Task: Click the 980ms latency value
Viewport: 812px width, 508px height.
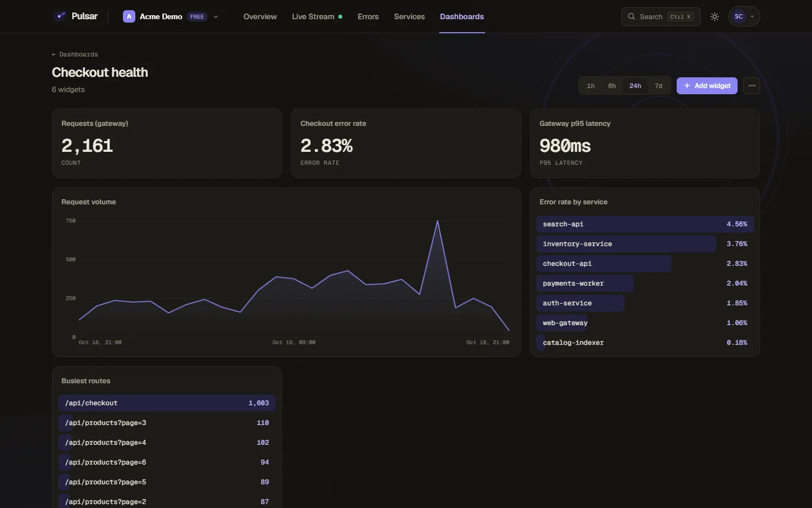Action: point(565,146)
